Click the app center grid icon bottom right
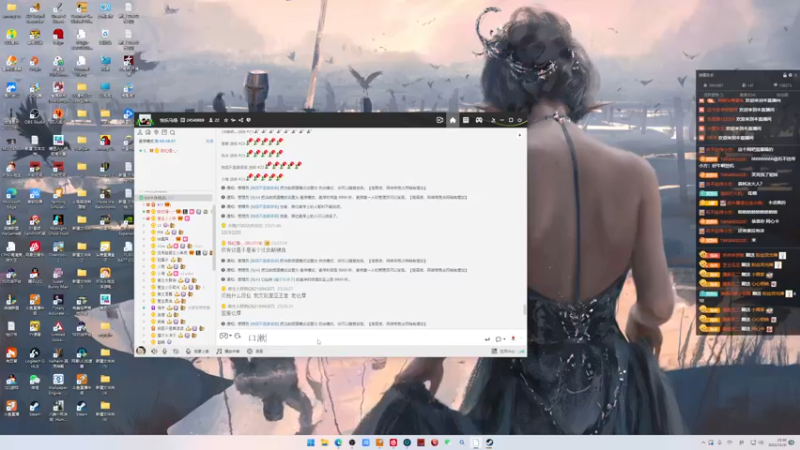Image resolution: width=800 pixels, height=450 pixels. (x=494, y=351)
